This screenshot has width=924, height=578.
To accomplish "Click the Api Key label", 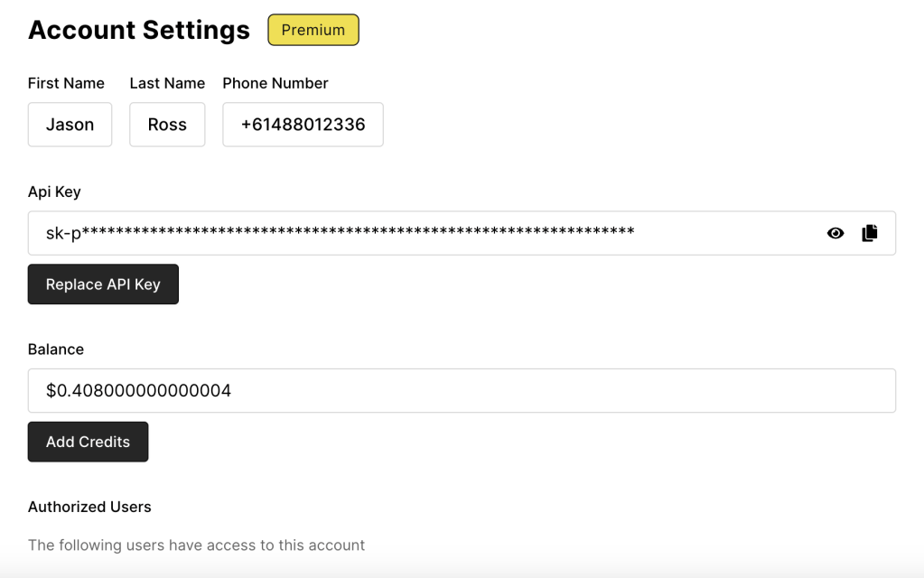I will (54, 191).
